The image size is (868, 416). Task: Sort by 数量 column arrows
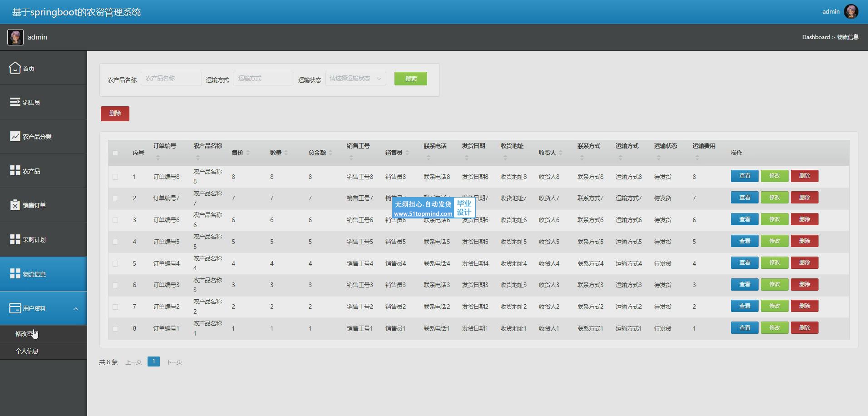point(286,153)
